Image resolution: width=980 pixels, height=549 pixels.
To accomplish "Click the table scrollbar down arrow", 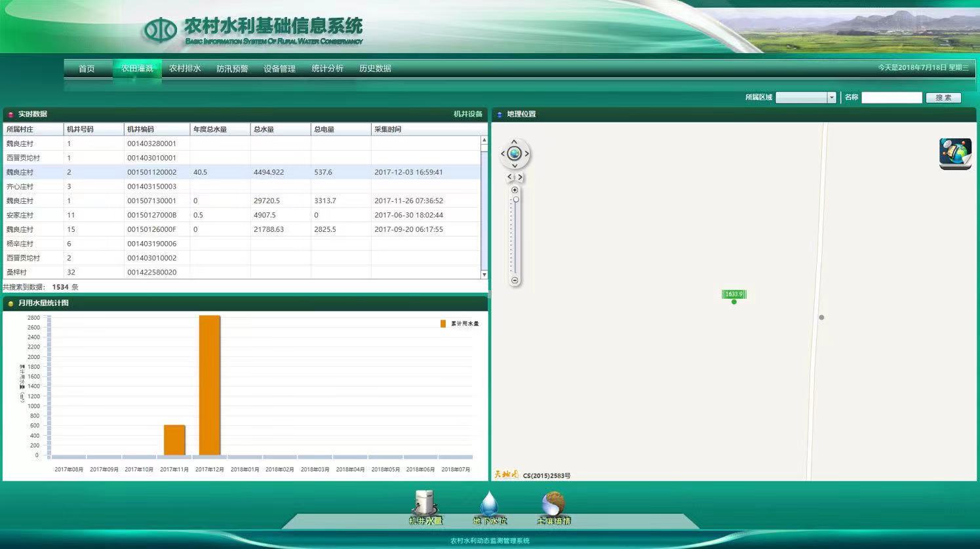I will [x=484, y=274].
